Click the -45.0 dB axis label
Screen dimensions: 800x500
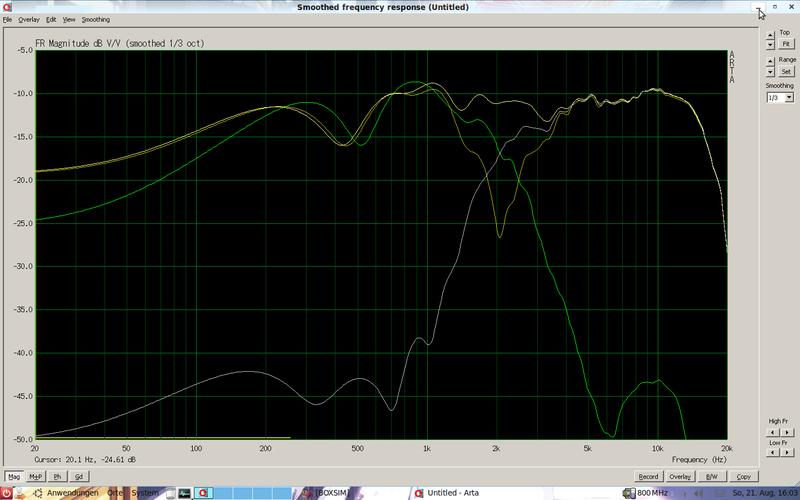(x=23, y=396)
